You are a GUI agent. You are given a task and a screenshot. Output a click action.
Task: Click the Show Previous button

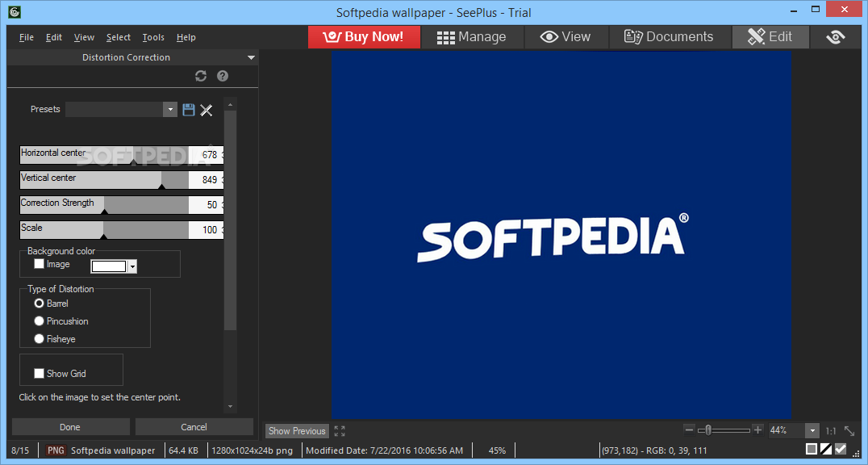tap(297, 430)
